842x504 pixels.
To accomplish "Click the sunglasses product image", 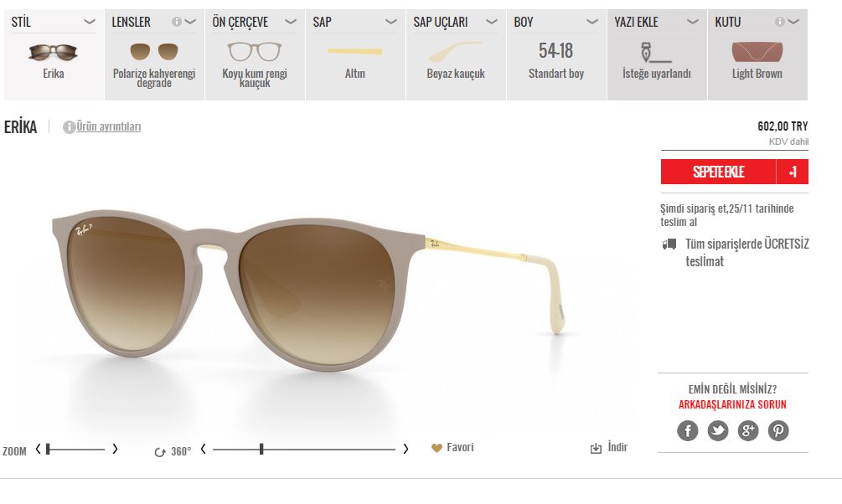I will tap(309, 290).
